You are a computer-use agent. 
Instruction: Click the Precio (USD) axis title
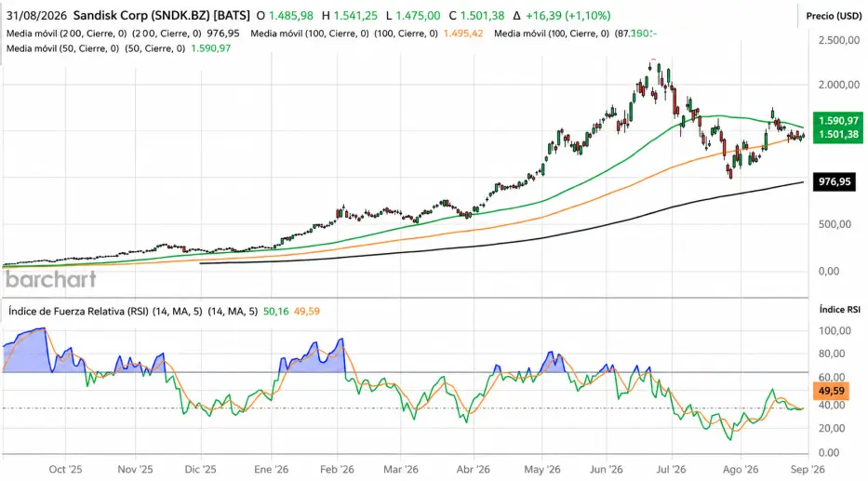(x=834, y=16)
